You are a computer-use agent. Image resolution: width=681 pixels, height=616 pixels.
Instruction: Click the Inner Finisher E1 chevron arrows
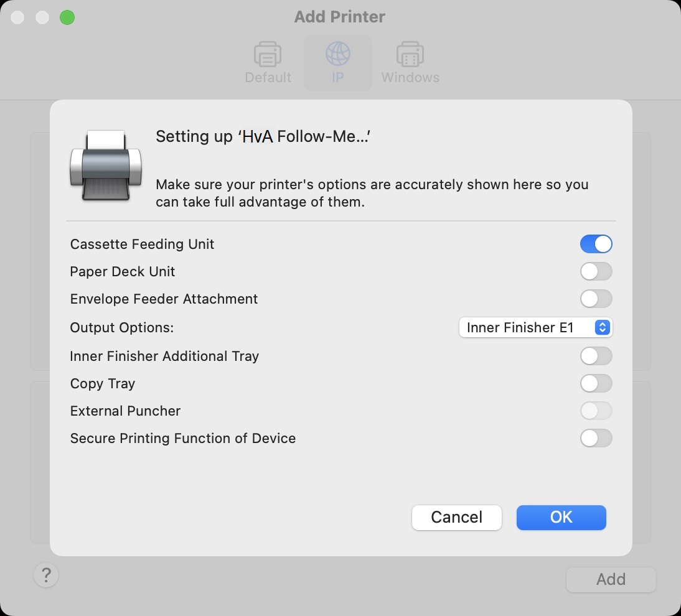602,327
